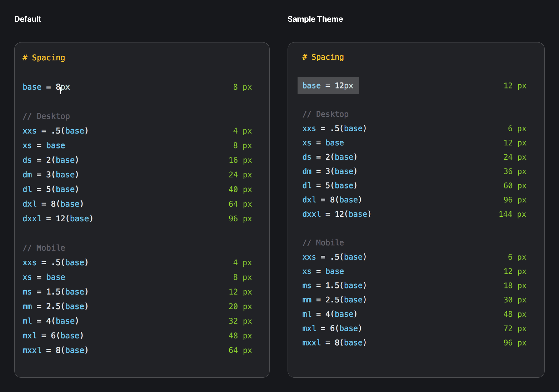559x392 pixels.
Task: Click '# Spacing' title in Sample Theme panel
Action: [323, 57]
